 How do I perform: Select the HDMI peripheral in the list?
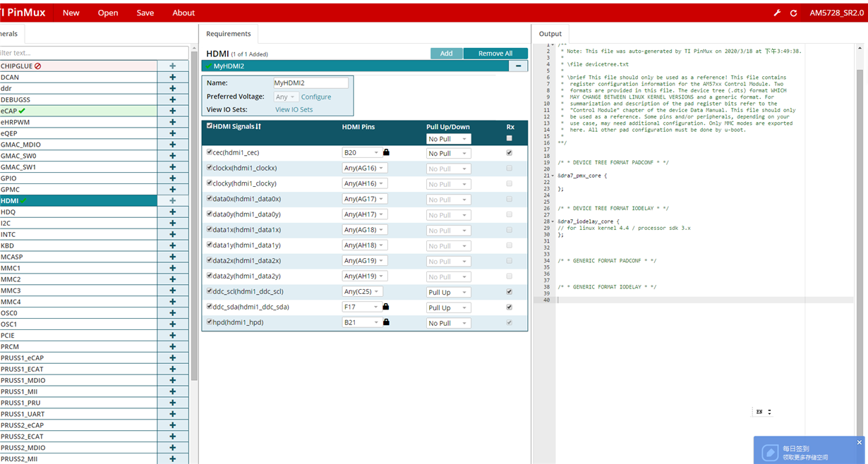(x=78, y=201)
